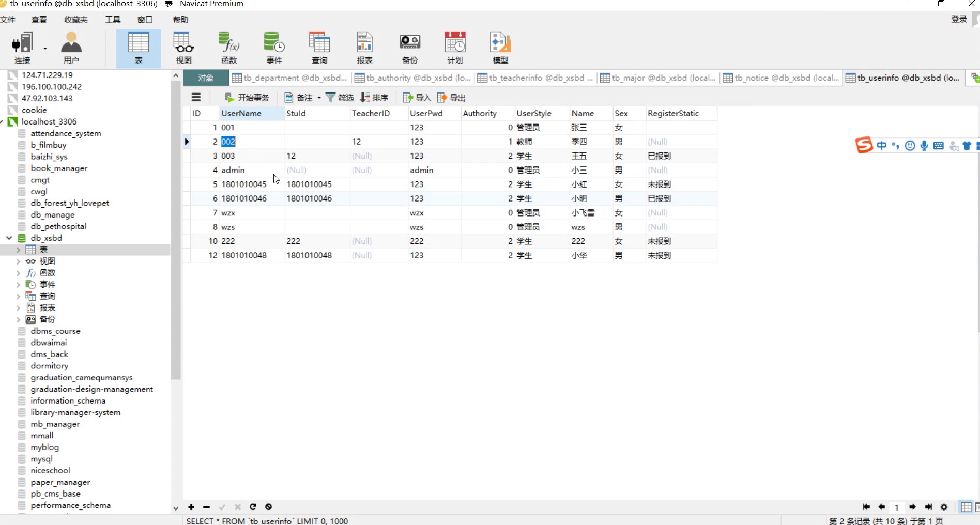Click the 导出 export button
Screen dimensions: 980x525
451,98
